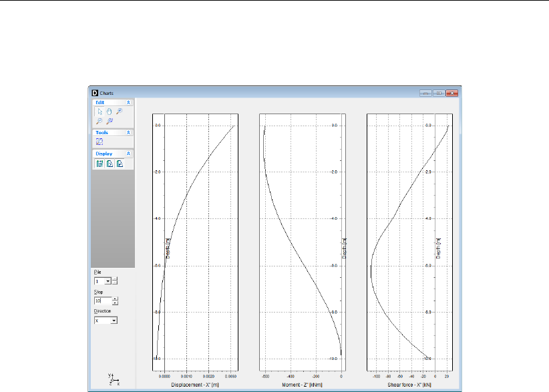The height and width of the screenshot is (392, 549).
Task: Increase the Pile number with spinner up
Action: pyautogui.click(x=114, y=279)
